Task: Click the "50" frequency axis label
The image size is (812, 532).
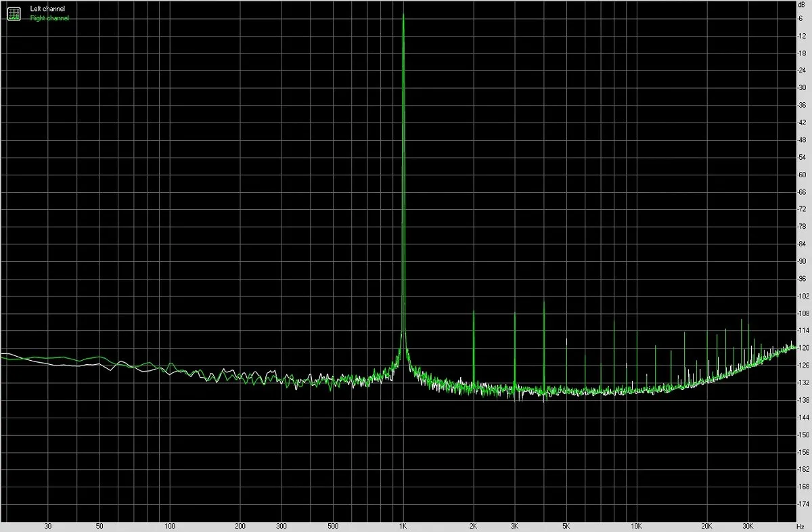Action: (99, 525)
